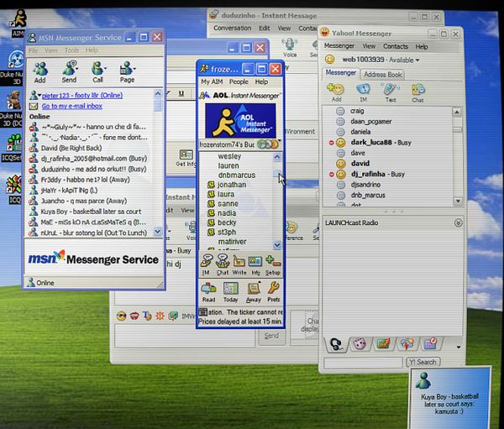The width and height of the screenshot is (504, 429).
Task: Open the Chat icon in AOL Messenger
Action: click(x=222, y=264)
